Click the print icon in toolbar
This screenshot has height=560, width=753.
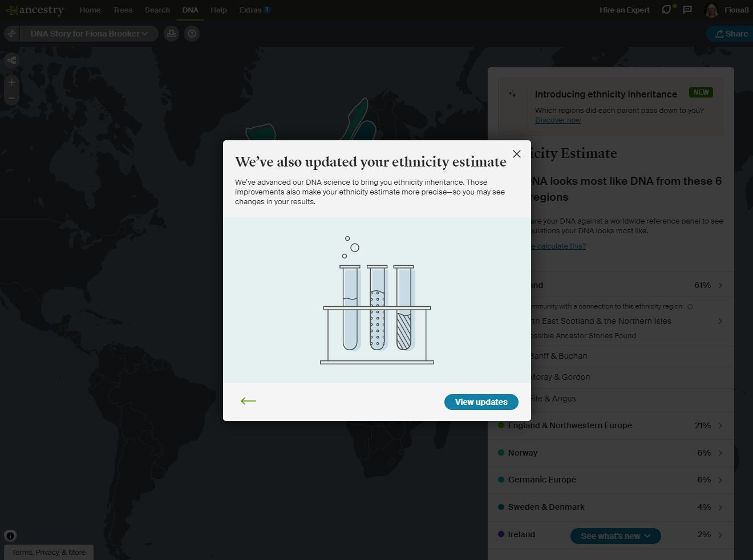coord(172,34)
